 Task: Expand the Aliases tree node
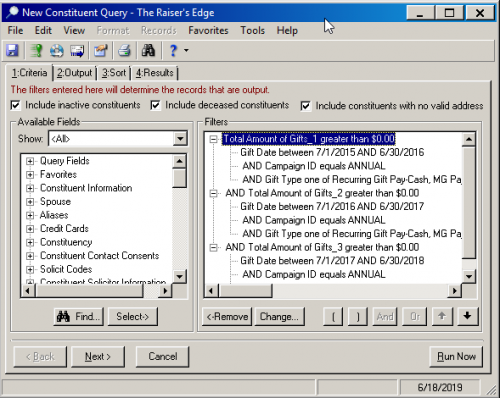click(30, 215)
